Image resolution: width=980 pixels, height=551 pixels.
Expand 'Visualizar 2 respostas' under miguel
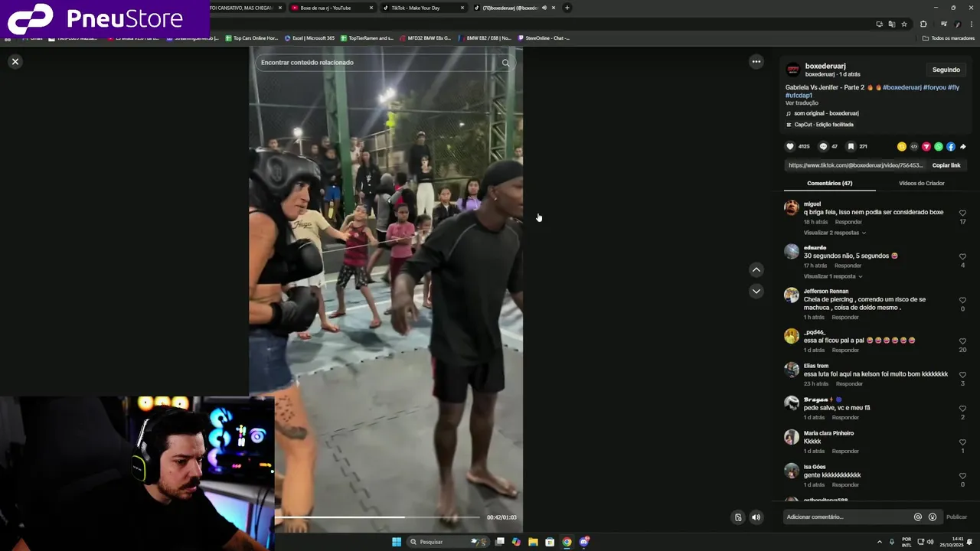(x=835, y=233)
